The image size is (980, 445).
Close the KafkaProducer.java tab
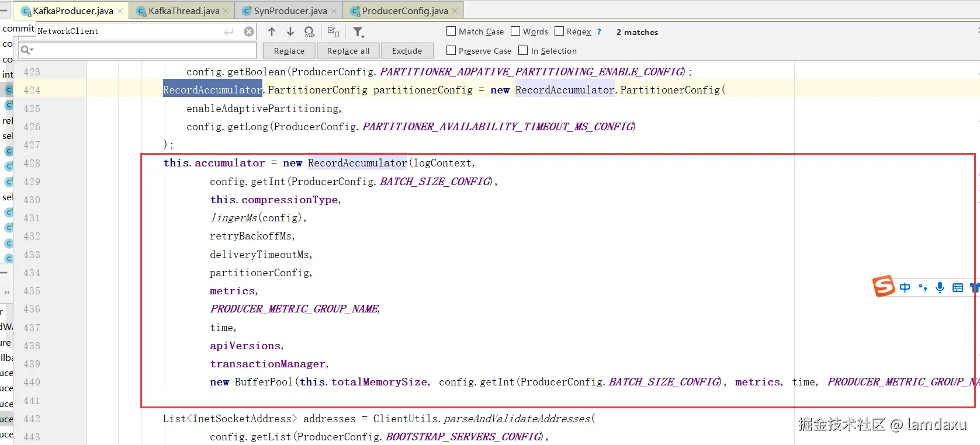point(120,11)
